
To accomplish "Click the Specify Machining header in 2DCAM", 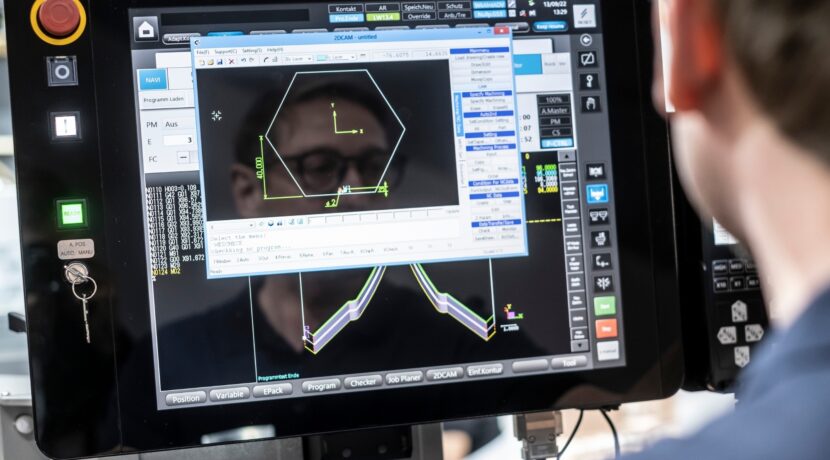I will click(x=488, y=94).
